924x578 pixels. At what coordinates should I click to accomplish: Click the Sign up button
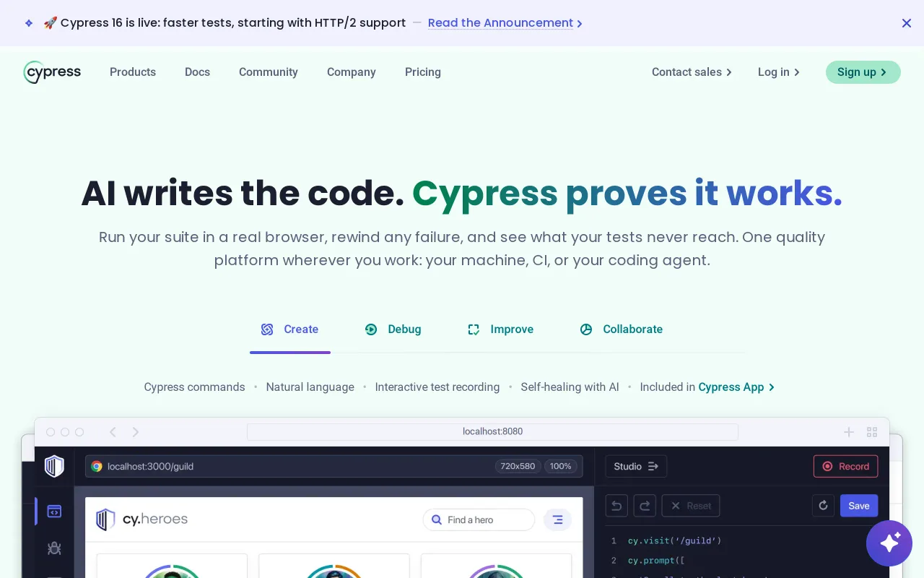click(863, 72)
